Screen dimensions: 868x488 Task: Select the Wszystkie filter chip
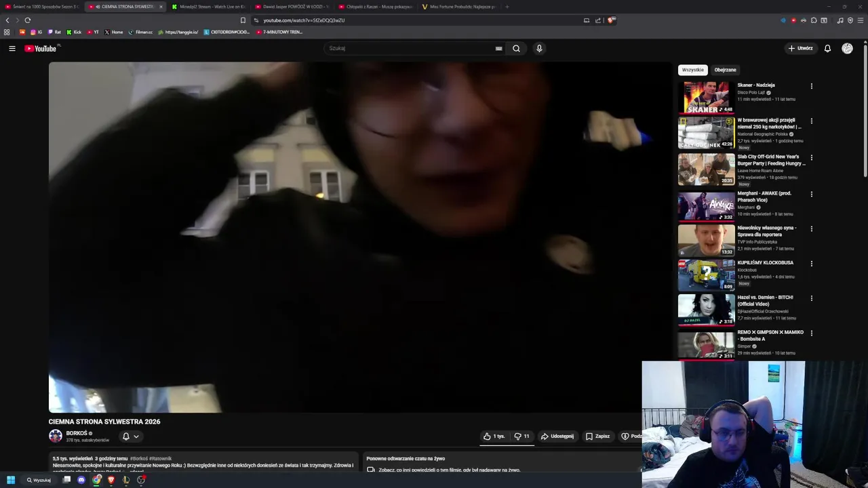pyautogui.click(x=693, y=70)
